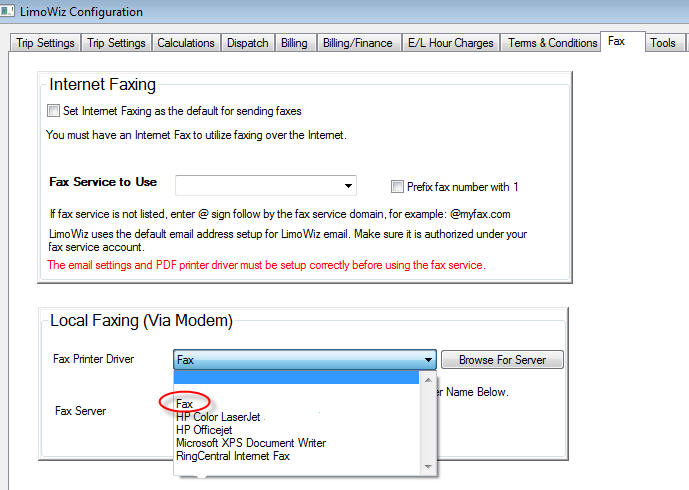Enable Internet Faxing as default checkbox

click(54, 111)
